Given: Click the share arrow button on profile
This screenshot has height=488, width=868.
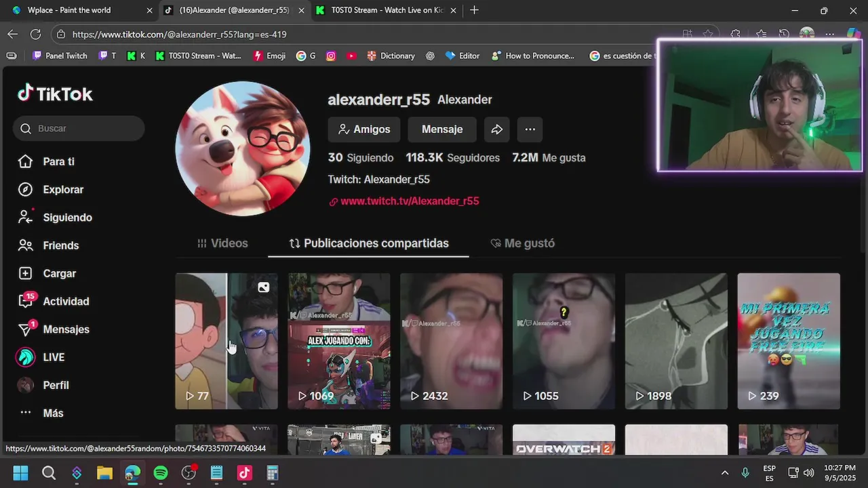Looking at the screenshot, I should point(497,129).
